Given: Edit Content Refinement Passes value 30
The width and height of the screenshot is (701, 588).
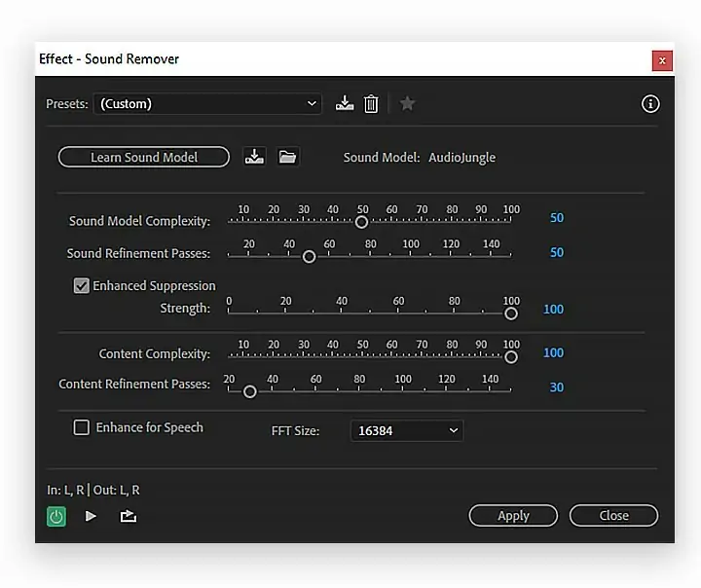Looking at the screenshot, I should [x=557, y=387].
